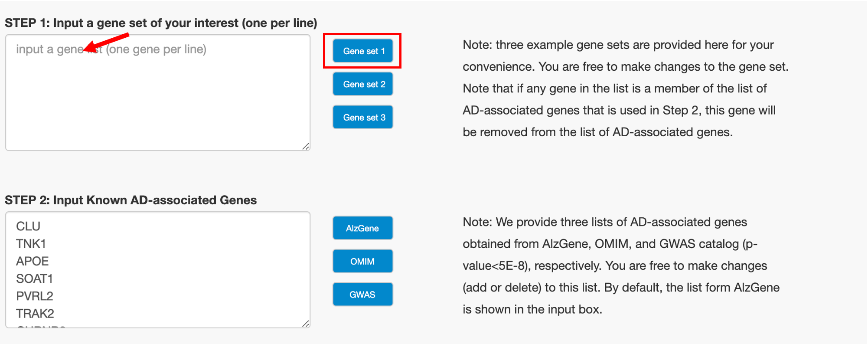Click the TRAK2 entry in the list
Image resolution: width=868 pixels, height=344 pixels.
[x=35, y=313]
